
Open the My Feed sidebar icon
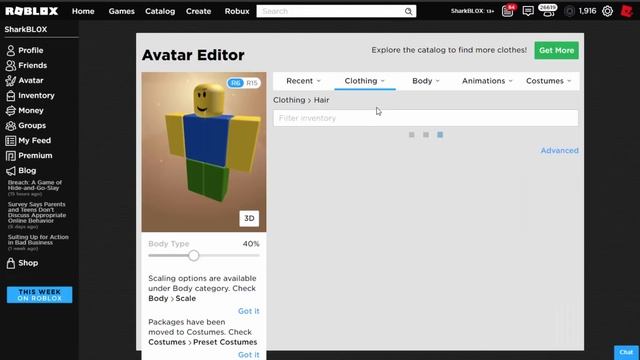point(11,141)
